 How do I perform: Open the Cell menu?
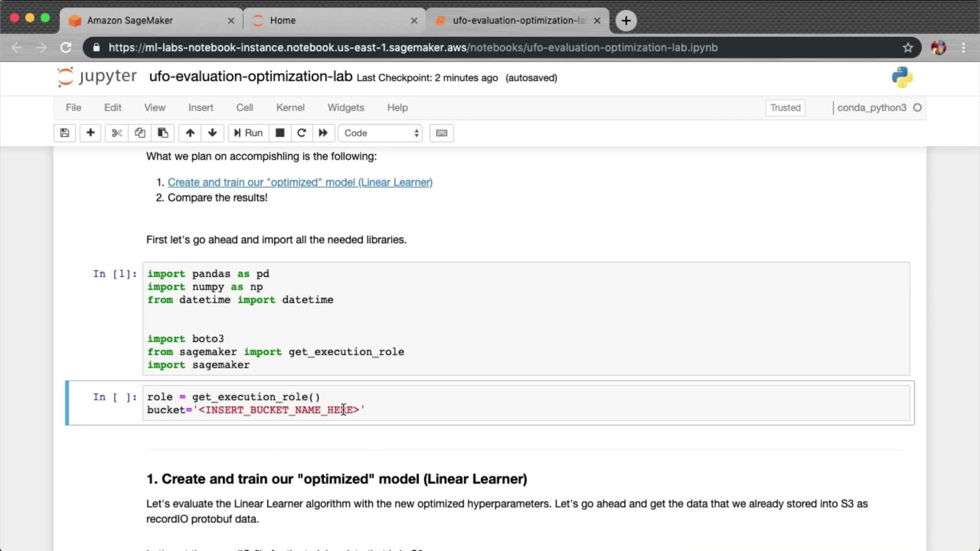[244, 108]
